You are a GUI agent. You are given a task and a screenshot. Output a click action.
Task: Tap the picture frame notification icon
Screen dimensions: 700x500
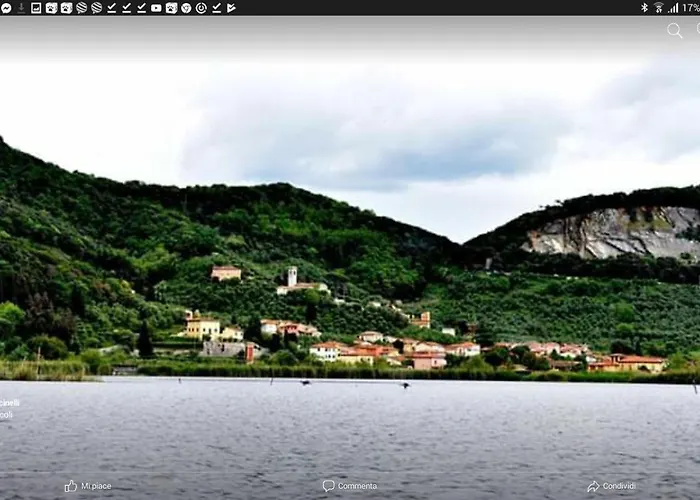(x=36, y=7)
